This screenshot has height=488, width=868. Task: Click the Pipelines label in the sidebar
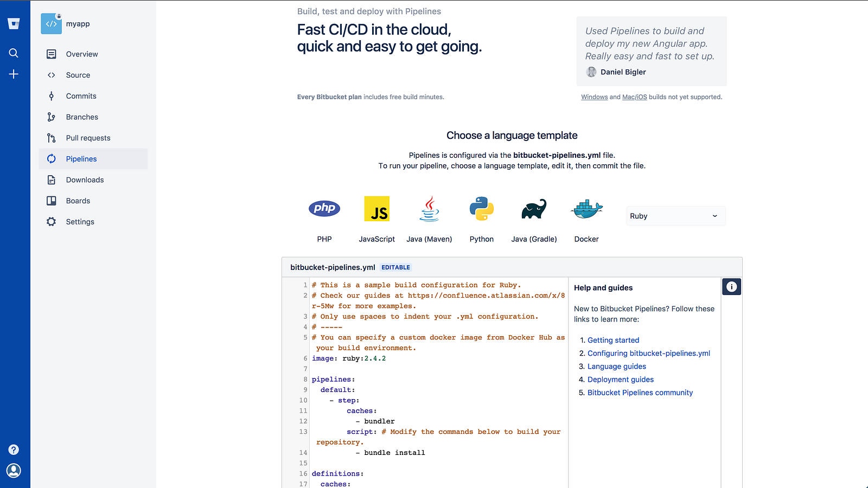coord(81,159)
